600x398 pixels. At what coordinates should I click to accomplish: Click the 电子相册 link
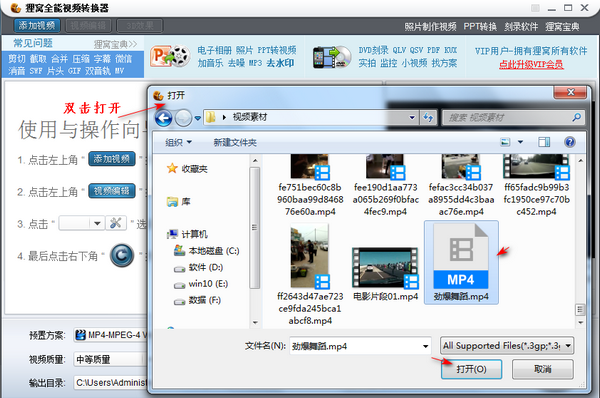click(x=214, y=50)
